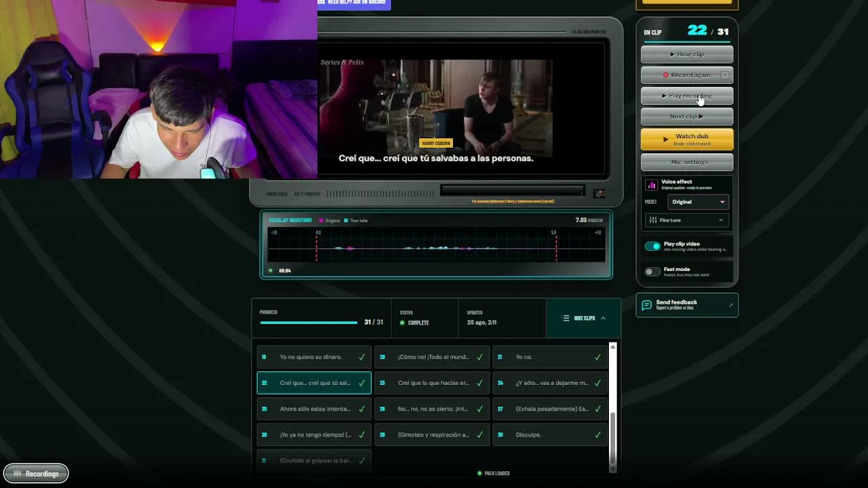Toggle Play clip video switch
This screenshot has width=868, height=488.
coord(652,246)
